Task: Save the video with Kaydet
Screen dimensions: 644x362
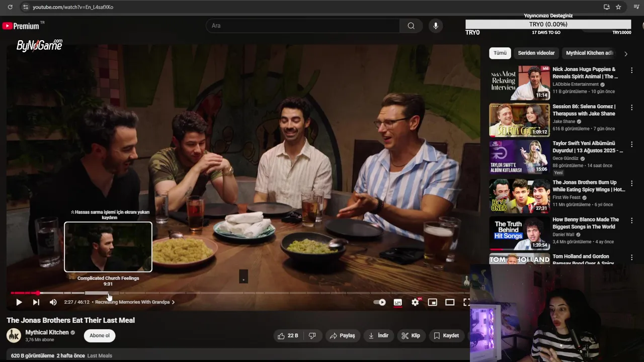Action: coord(446,335)
